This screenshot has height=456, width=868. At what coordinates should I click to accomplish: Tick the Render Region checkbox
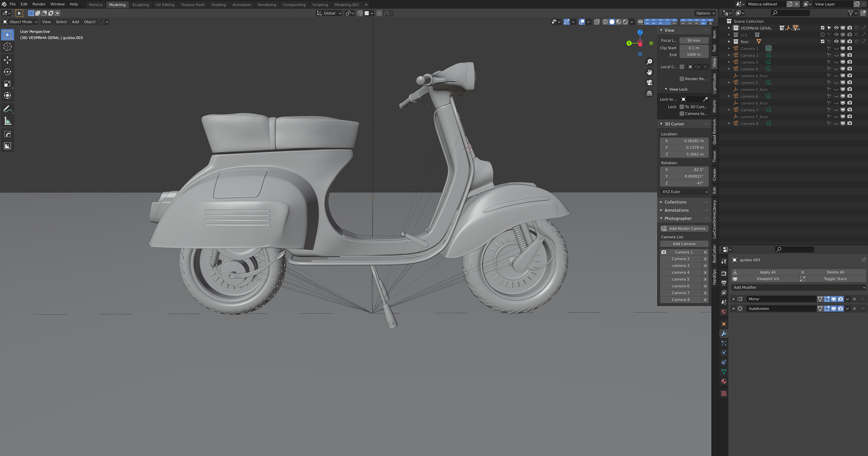point(682,79)
